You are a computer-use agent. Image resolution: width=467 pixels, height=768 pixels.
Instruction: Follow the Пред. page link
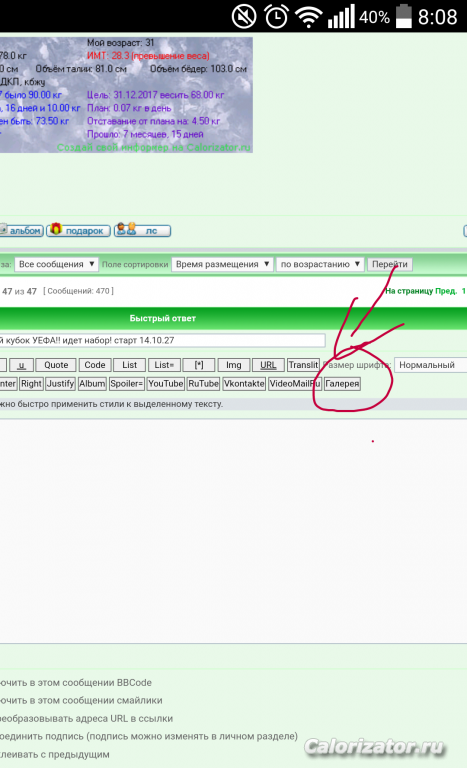click(445, 291)
